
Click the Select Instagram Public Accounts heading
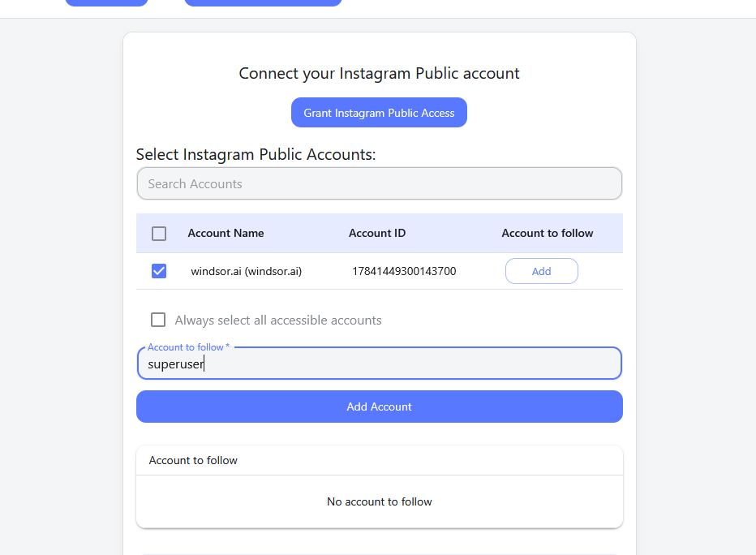256,154
